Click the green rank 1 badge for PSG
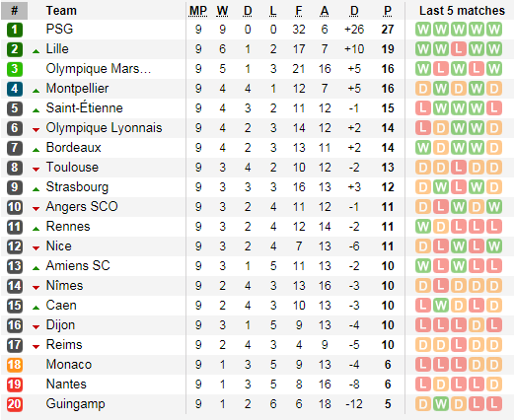514x420 pixels. pos(15,30)
